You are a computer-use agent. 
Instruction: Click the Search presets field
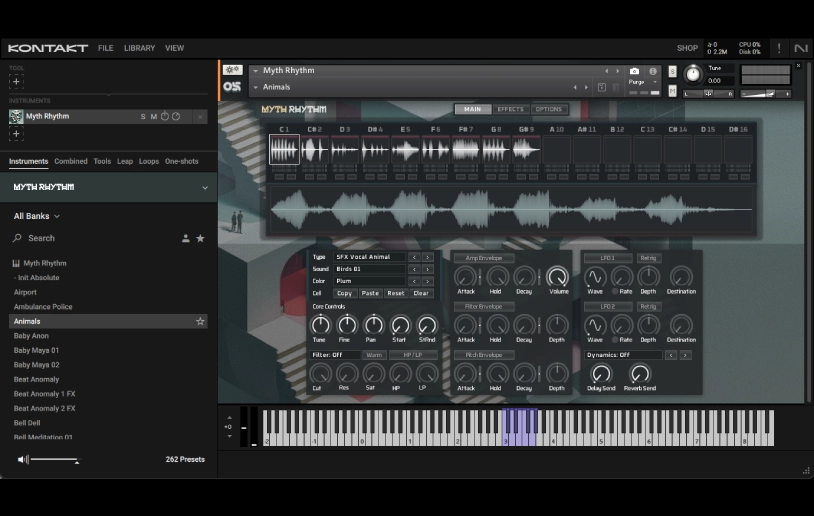click(93, 238)
